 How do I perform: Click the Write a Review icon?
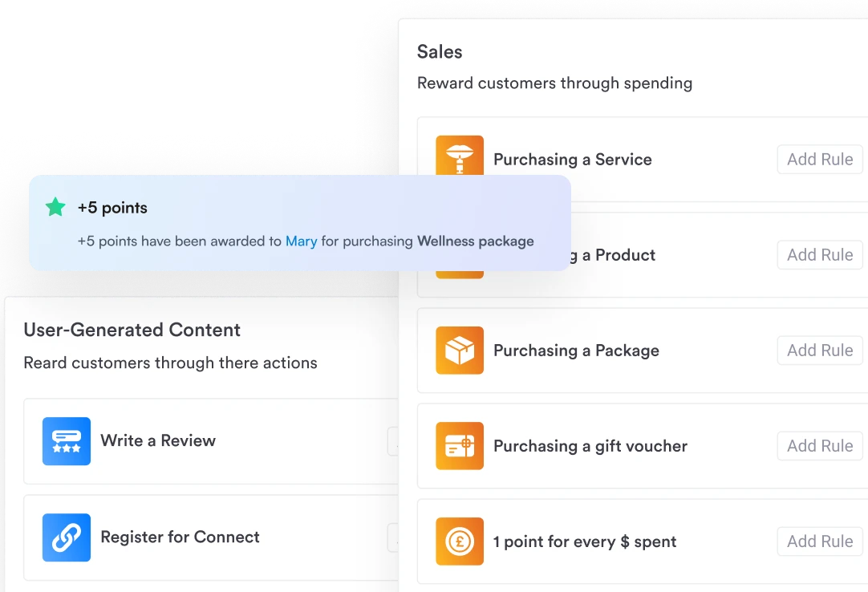tap(67, 441)
